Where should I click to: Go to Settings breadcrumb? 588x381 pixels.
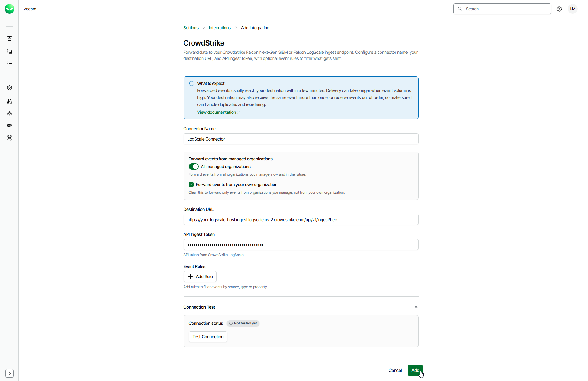(x=191, y=28)
